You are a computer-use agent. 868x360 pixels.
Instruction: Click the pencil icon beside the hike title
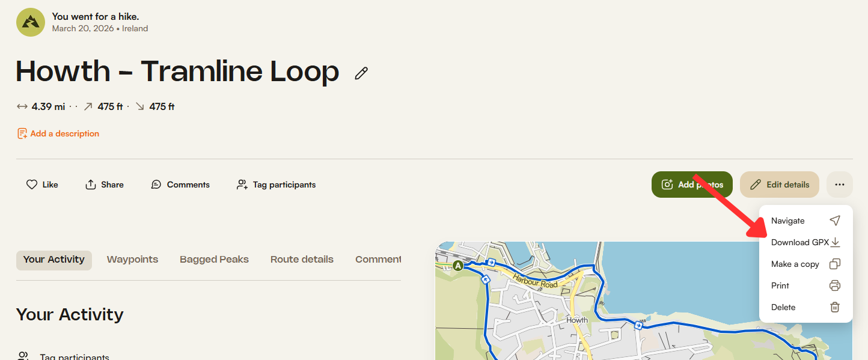[361, 73]
